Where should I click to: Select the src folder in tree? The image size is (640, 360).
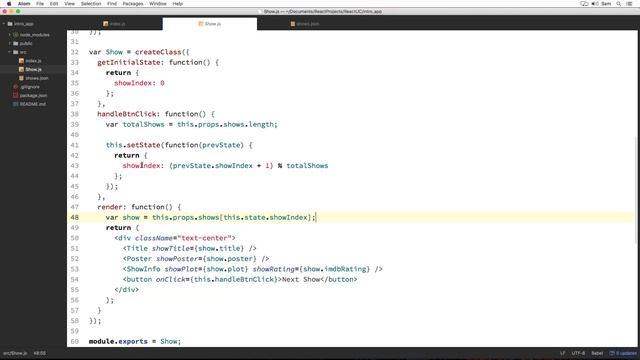(x=23, y=52)
